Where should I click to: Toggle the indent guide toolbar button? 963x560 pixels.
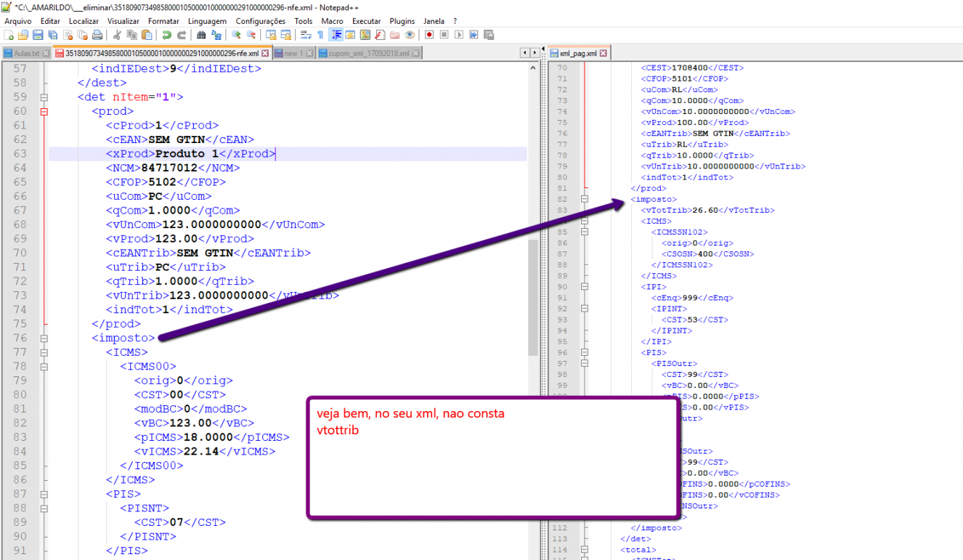(x=336, y=35)
